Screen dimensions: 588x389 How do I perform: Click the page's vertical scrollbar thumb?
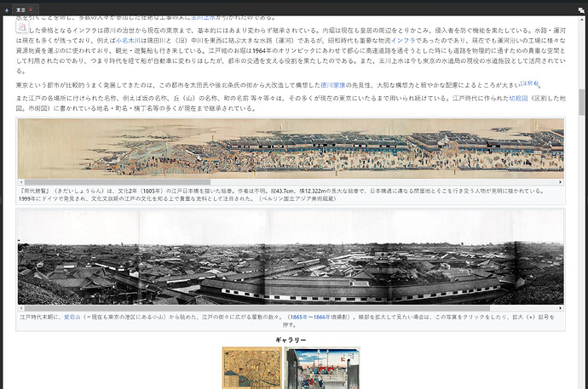[x=582, y=102]
